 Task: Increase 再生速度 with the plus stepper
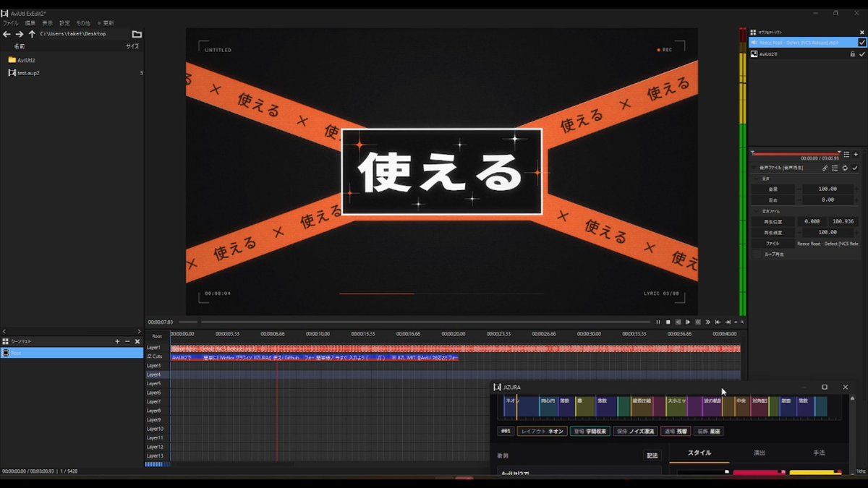[856, 232]
